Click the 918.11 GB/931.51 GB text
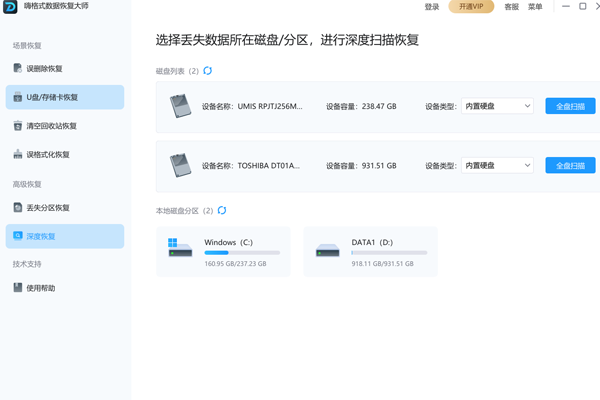Image resolution: width=600 pixels, height=400 pixels. point(383,264)
